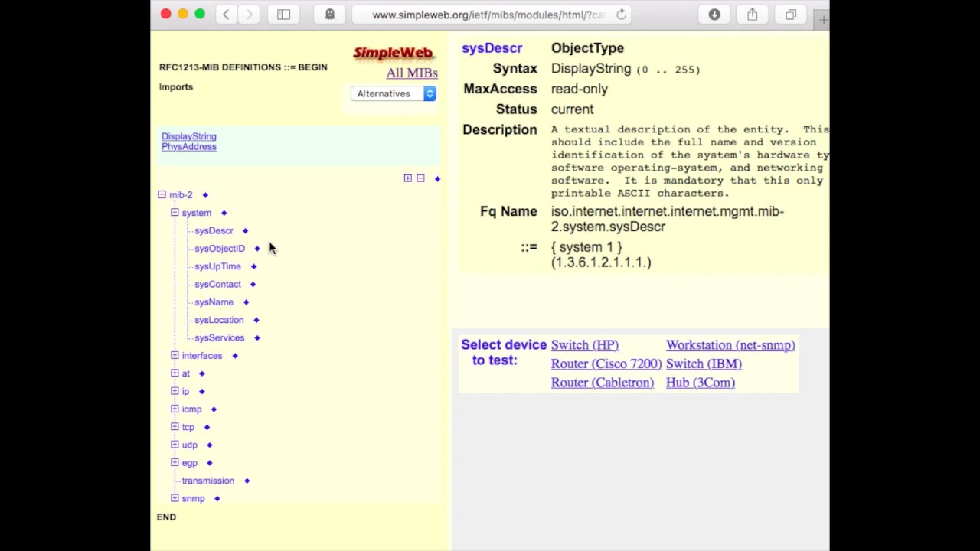The width and height of the screenshot is (980, 551).
Task: Open a new Safari tab with plus
Action: pyautogui.click(x=822, y=20)
